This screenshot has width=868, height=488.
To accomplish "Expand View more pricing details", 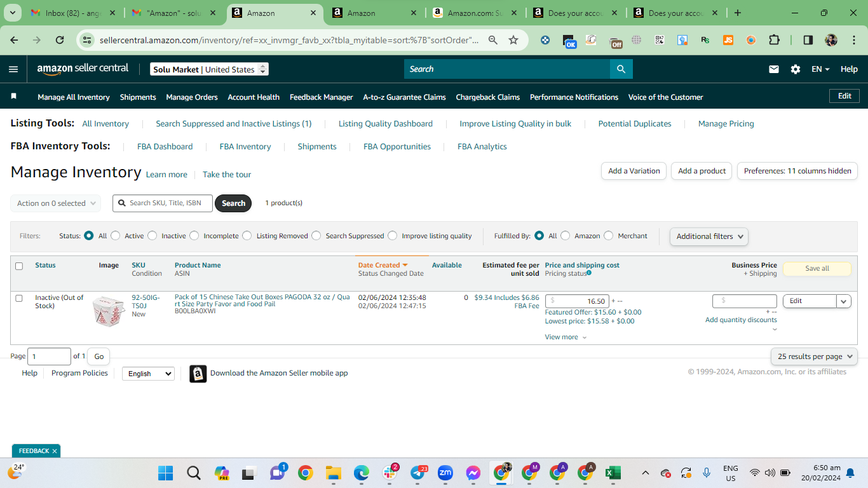I will pyautogui.click(x=566, y=337).
